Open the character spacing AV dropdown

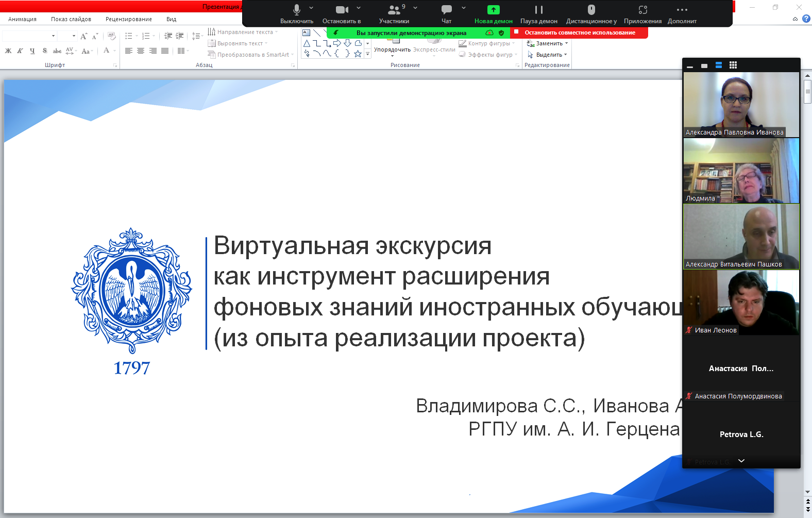point(71,51)
